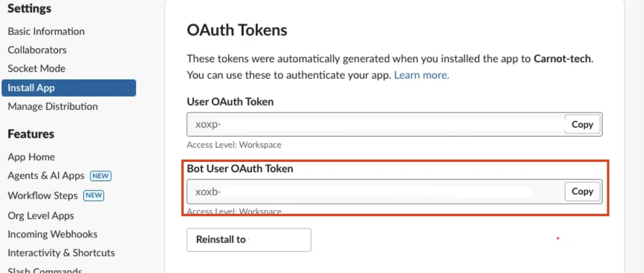Copy the User OAuth Token
644x273 pixels.
click(x=582, y=124)
